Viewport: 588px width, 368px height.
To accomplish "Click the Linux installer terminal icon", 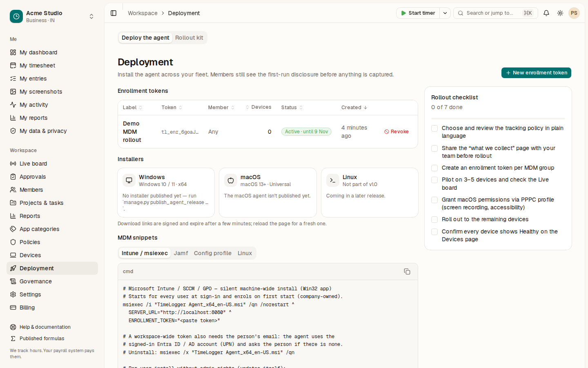I will coord(333,180).
